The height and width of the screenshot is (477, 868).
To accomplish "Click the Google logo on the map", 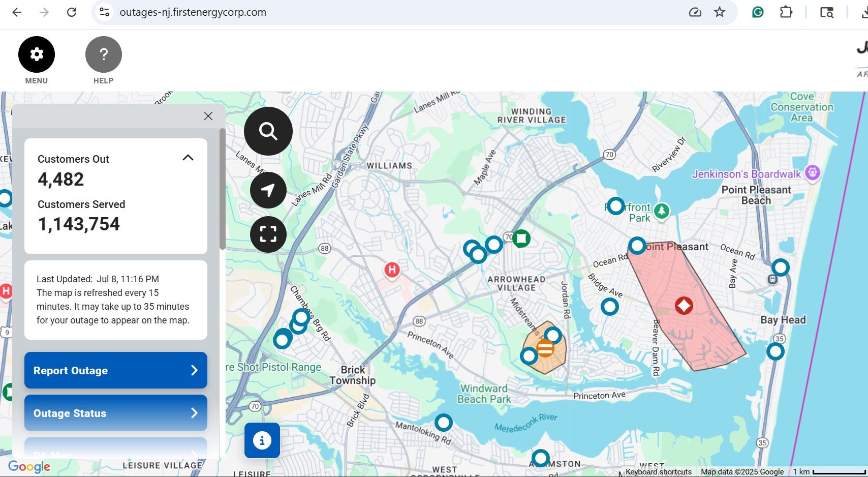I will 29,466.
